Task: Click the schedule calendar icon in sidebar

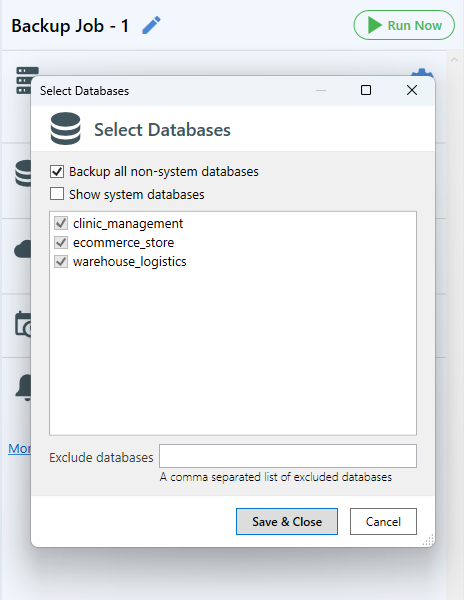Action: tap(23, 324)
